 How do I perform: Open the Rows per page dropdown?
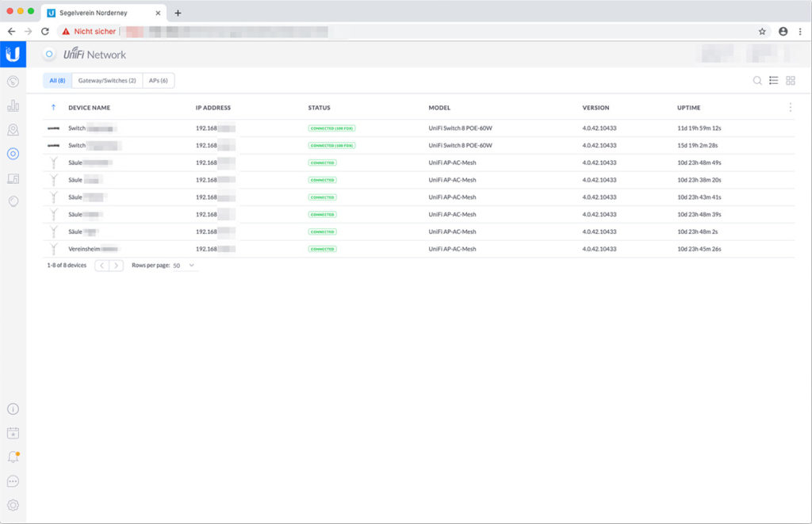point(183,265)
